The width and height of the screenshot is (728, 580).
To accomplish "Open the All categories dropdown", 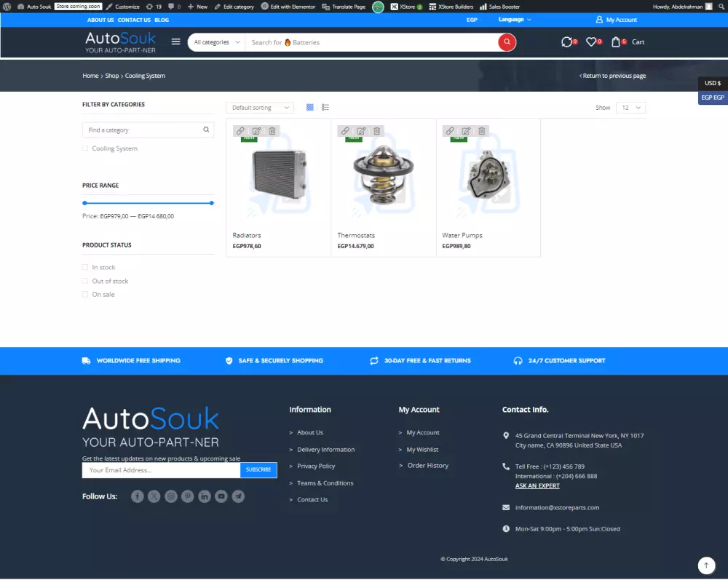I will (216, 42).
